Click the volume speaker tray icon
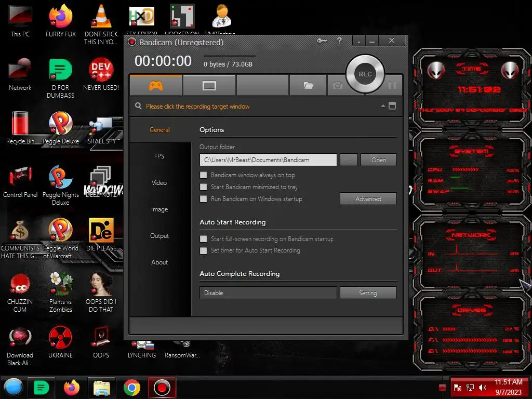Screen dimensions: 532x399 [x=482, y=388]
